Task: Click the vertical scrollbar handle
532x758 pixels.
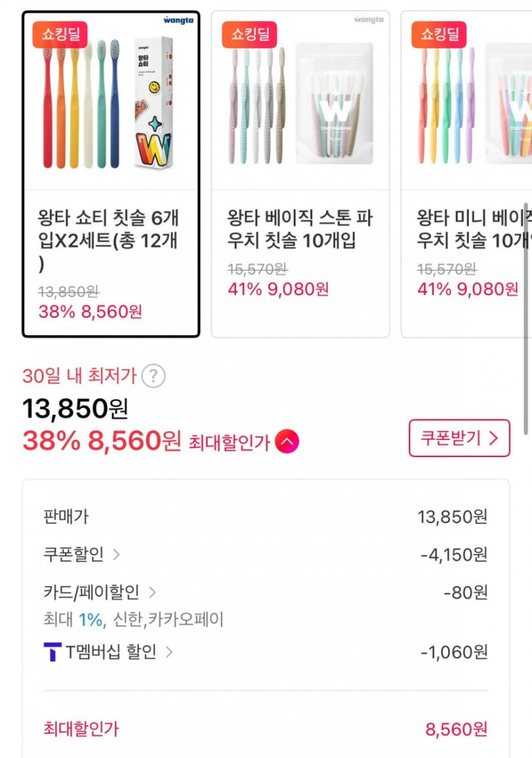Action: coord(526,319)
